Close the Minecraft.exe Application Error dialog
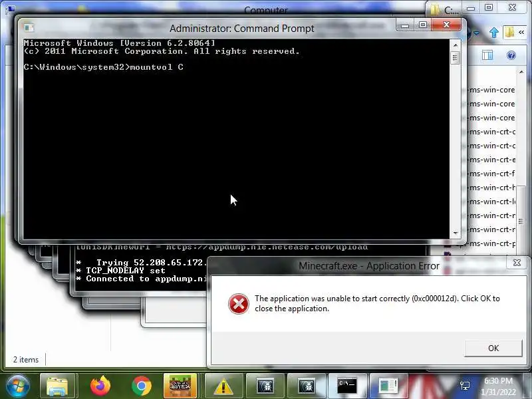Viewport: 532px width, 399px height. pos(517,263)
